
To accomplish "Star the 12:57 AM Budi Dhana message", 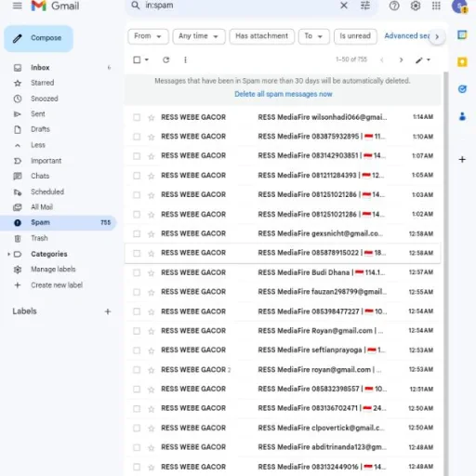I will pyautogui.click(x=152, y=272).
